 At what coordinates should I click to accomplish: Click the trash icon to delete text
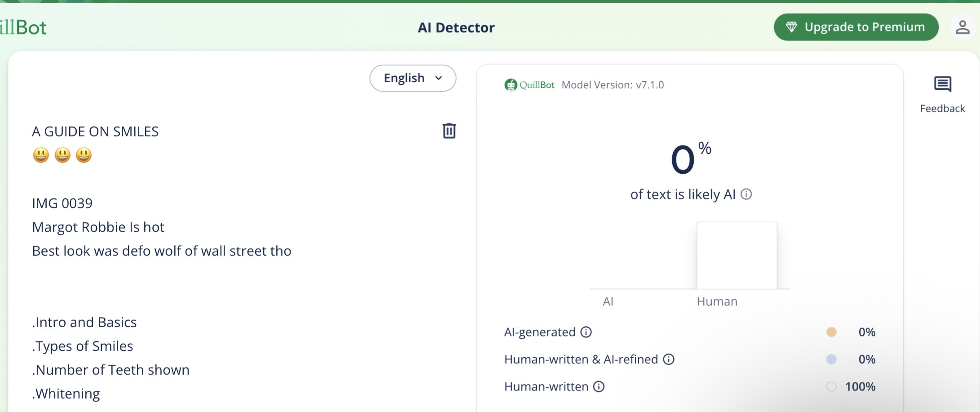click(x=449, y=131)
